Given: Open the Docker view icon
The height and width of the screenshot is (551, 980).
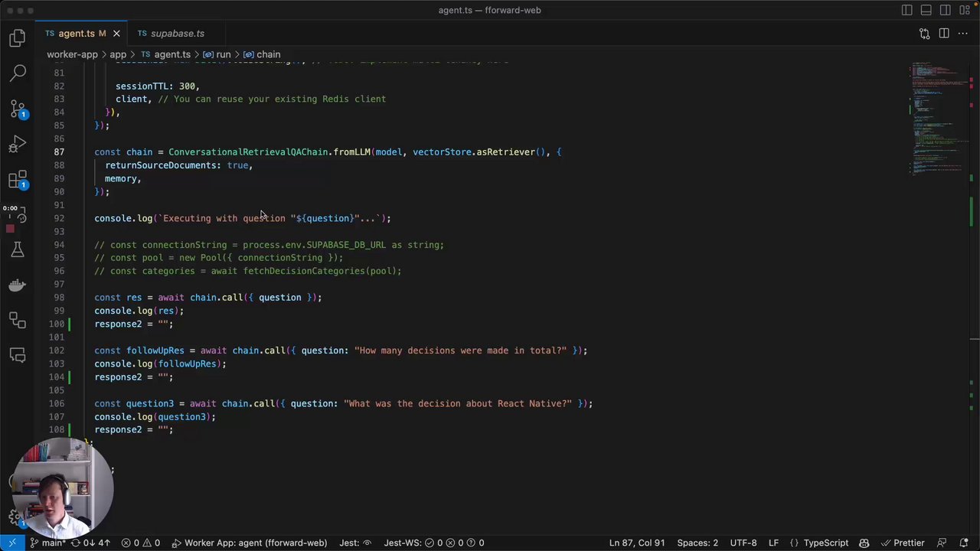Looking at the screenshot, I should point(18,285).
